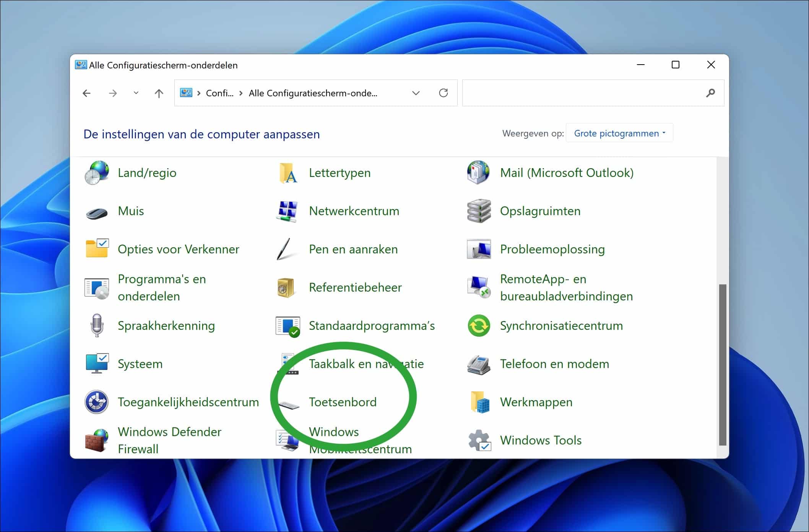Open the Netwerkcentrum
This screenshot has width=809, height=532.
pyautogui.click(x=354, y=211)
